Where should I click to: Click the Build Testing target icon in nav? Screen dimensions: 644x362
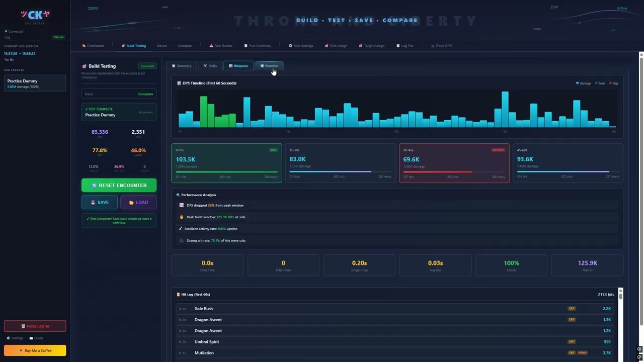pyautogui.click(x=123, y=46)
